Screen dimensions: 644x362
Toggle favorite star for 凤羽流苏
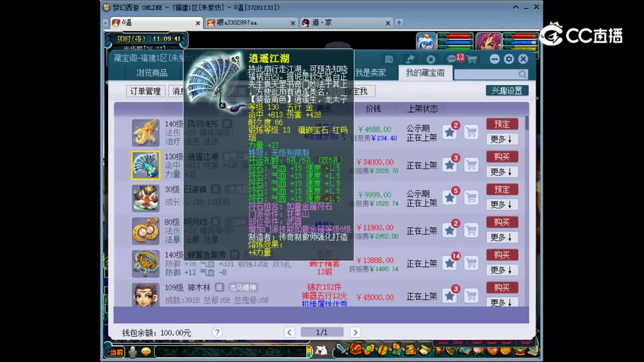click(x=449, y=132)
